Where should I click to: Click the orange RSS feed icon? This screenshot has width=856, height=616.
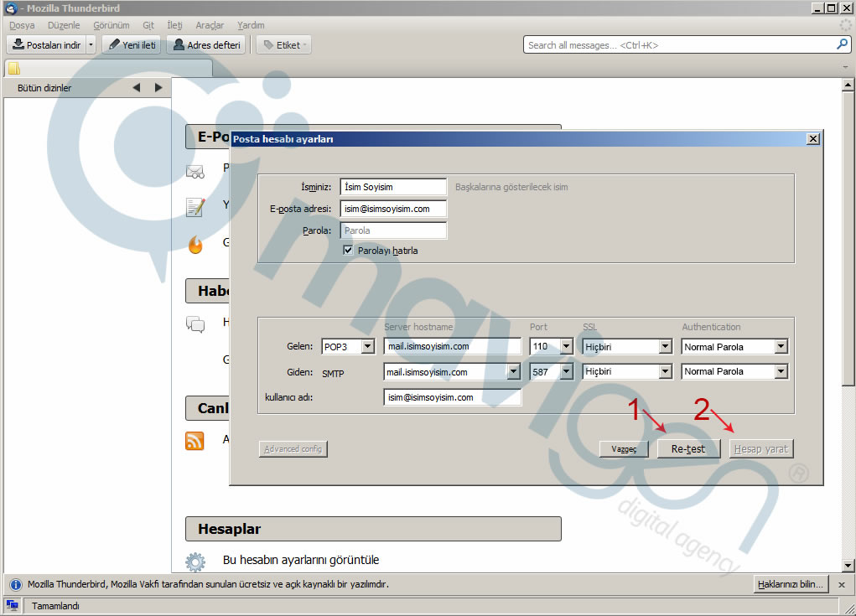[195, 441]
